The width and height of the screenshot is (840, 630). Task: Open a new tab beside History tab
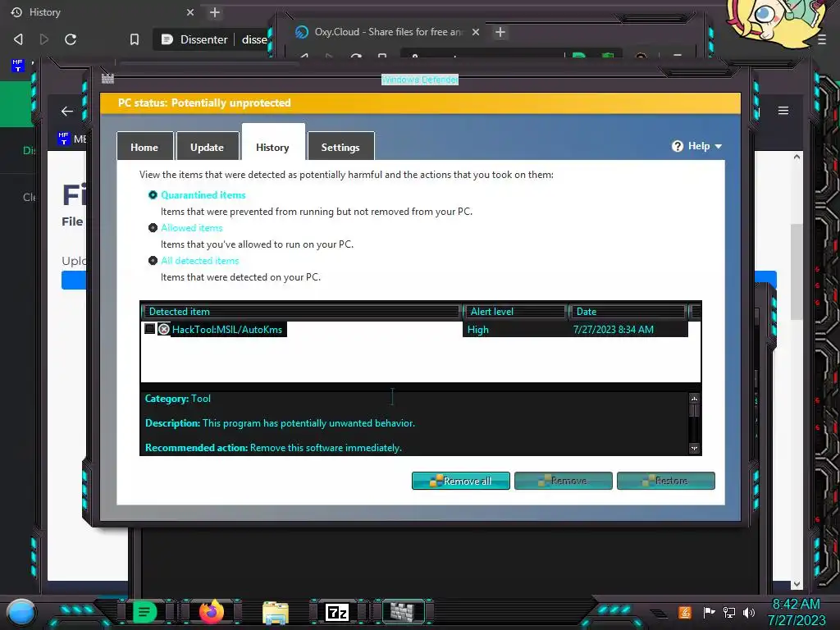[x=215, y=12]
